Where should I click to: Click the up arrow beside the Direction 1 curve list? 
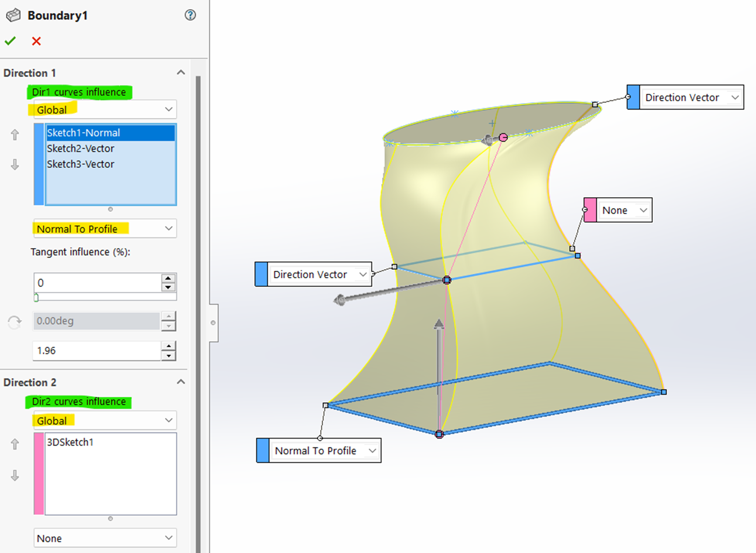click(x=15, y=134)
